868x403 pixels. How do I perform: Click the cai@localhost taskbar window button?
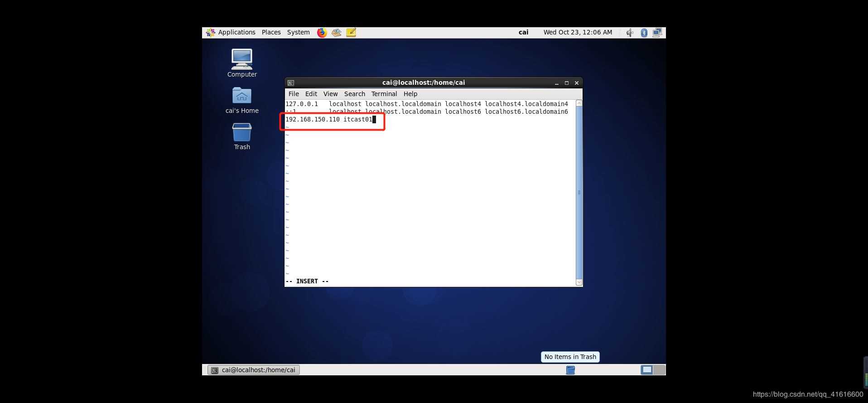[254, 370]
